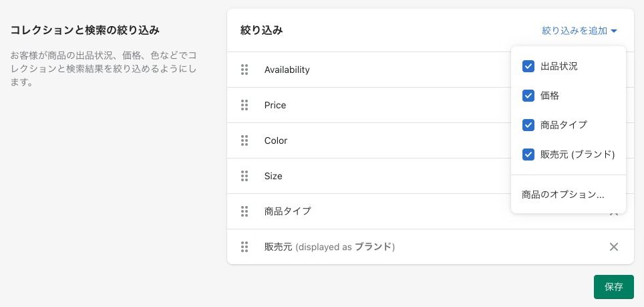Select the Price filter row label

275,105
